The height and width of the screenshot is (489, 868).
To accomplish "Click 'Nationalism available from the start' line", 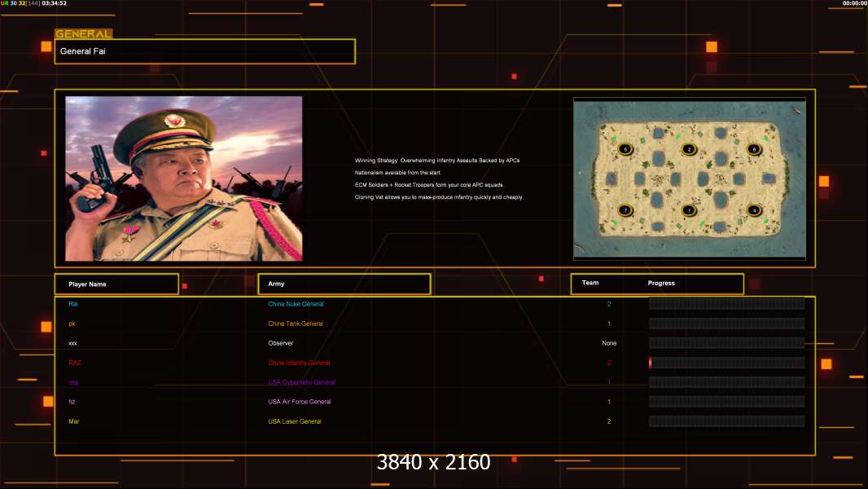I will [x=398, y=172].
